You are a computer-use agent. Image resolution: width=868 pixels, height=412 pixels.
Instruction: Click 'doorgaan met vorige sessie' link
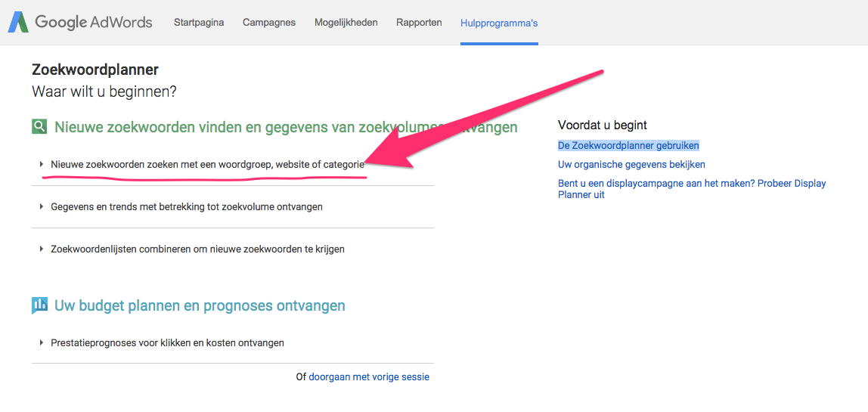coord(369,377)
